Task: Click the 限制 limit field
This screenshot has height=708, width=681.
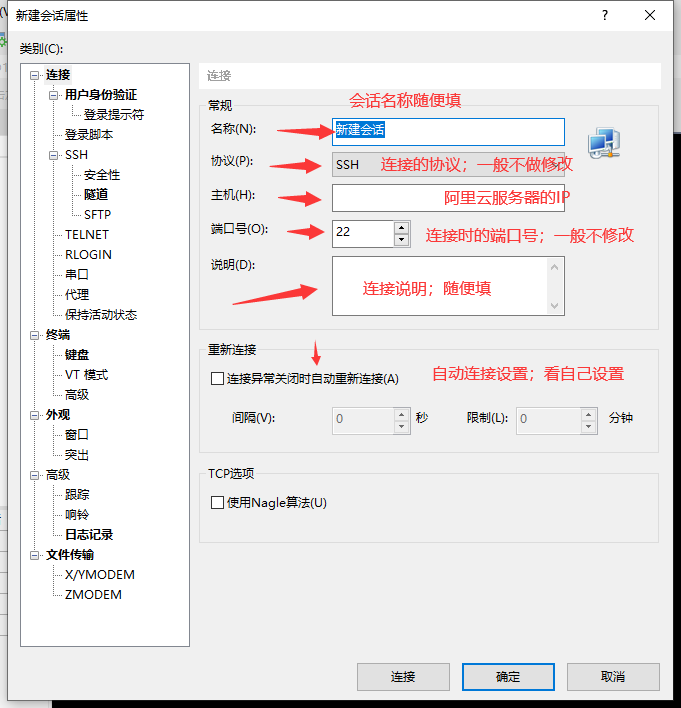Action: click(549, 421)
